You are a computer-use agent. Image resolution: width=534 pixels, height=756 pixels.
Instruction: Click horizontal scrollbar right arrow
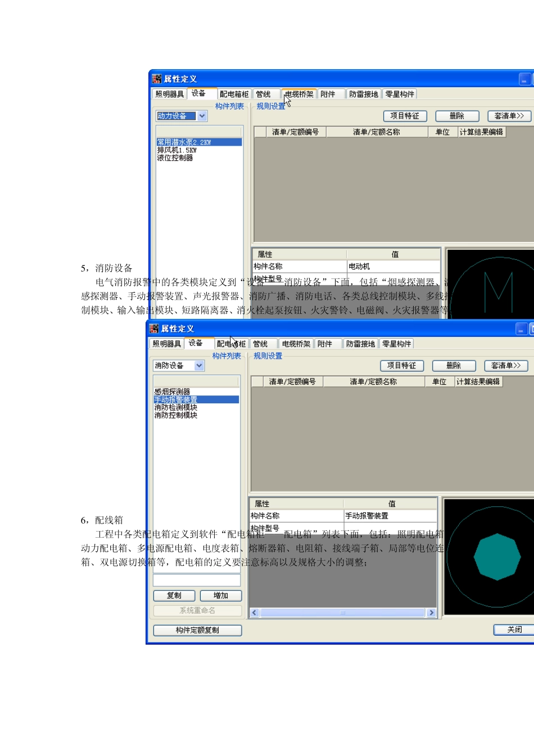[x=431, y=613]
